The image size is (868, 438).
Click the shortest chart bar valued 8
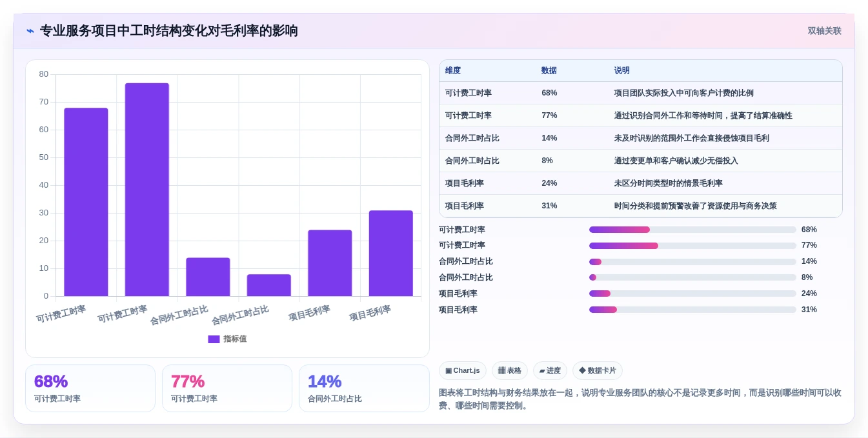pyautogui.click(x=269, y=285)
